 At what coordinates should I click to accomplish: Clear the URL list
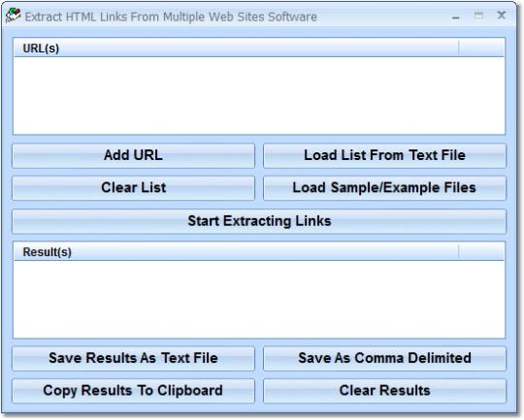pyautogui.click(x=133, y=188)
